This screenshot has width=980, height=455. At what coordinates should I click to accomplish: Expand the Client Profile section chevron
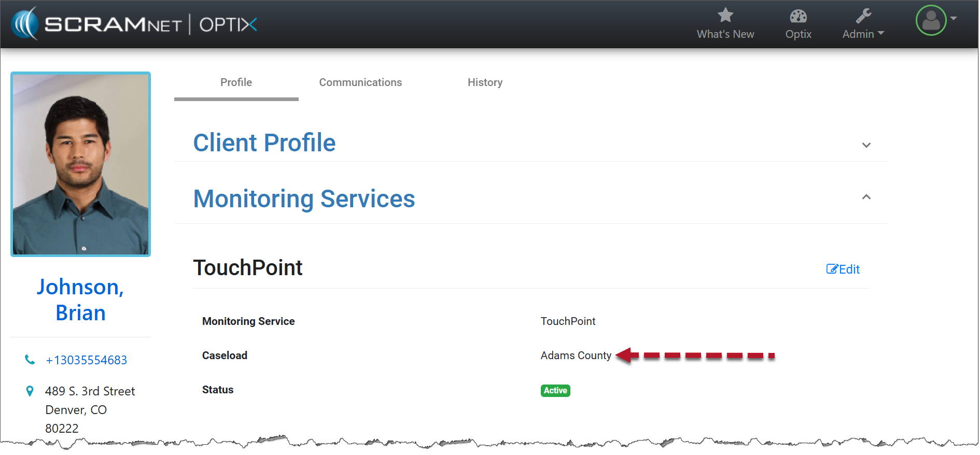click(x=866, y=145)
